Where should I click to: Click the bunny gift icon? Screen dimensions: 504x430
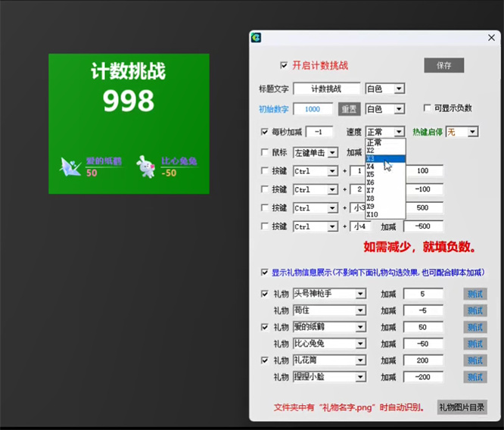145,167
